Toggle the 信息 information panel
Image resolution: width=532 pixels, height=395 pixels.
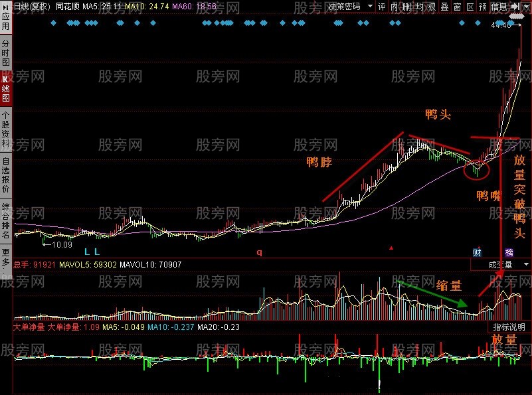498,5
